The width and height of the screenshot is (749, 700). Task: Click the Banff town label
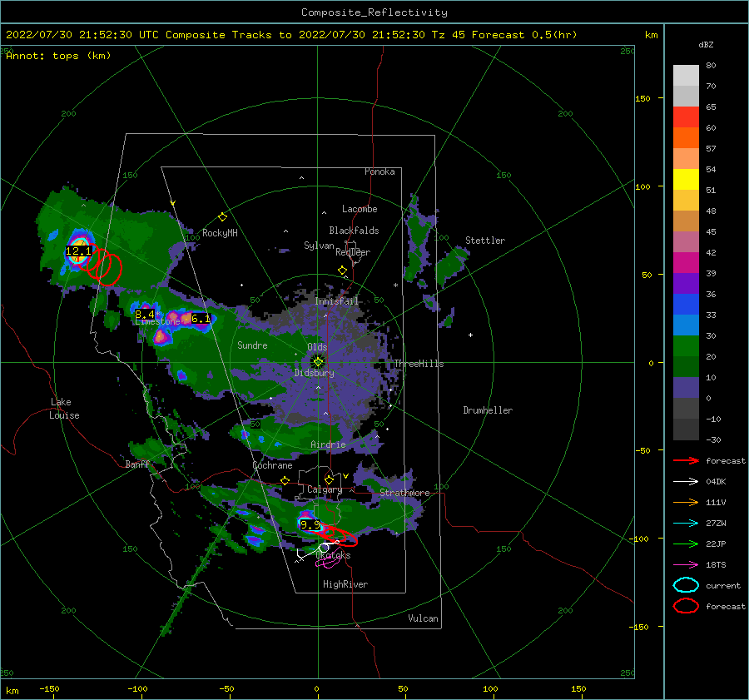[x=137, y=464]
